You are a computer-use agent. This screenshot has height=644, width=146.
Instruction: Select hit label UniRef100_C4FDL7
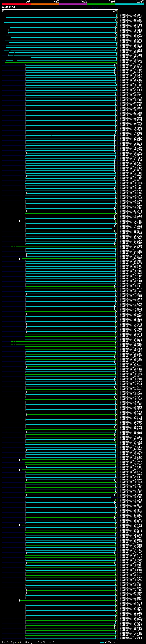(x=131, y=158)
